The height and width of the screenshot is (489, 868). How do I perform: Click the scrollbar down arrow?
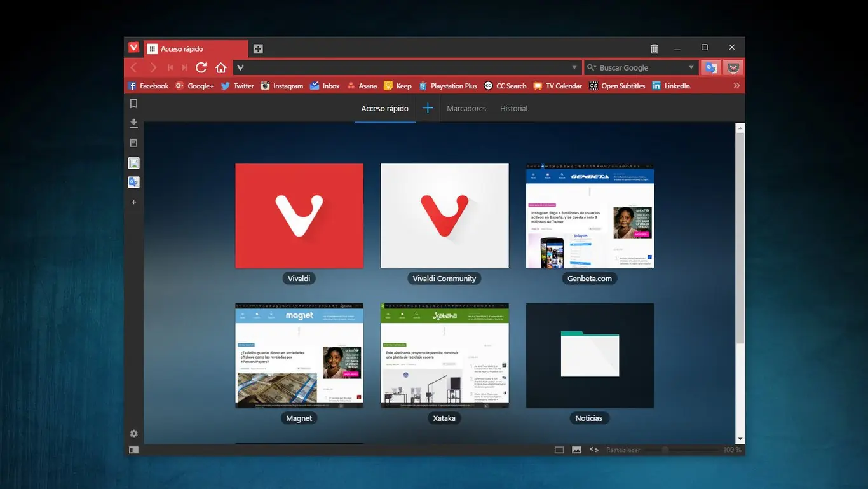coord(740,439)
